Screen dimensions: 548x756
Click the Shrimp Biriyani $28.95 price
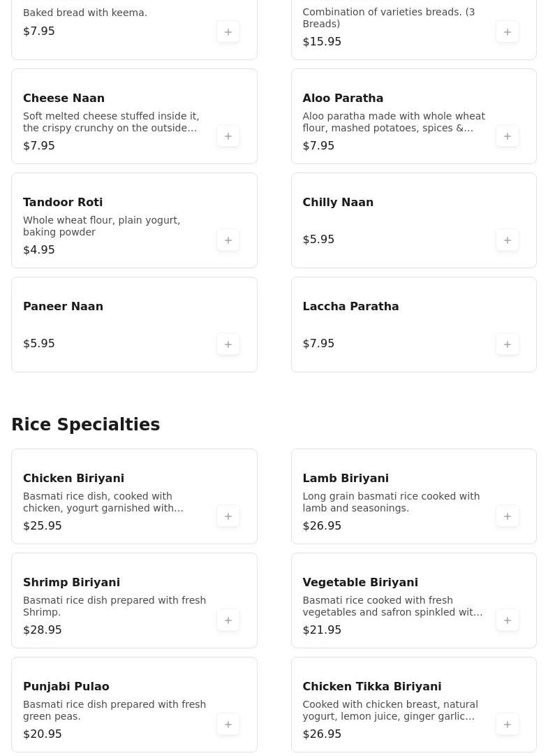click(43, 630)
